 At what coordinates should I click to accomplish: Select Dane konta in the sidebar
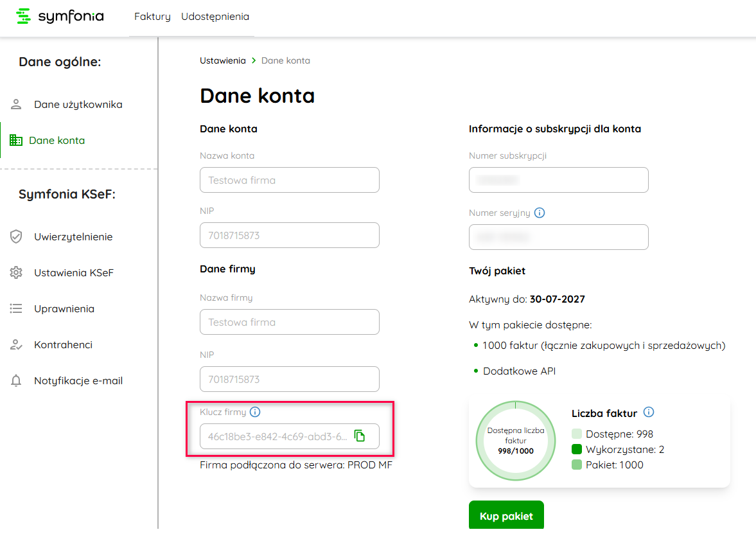point(57,141)
